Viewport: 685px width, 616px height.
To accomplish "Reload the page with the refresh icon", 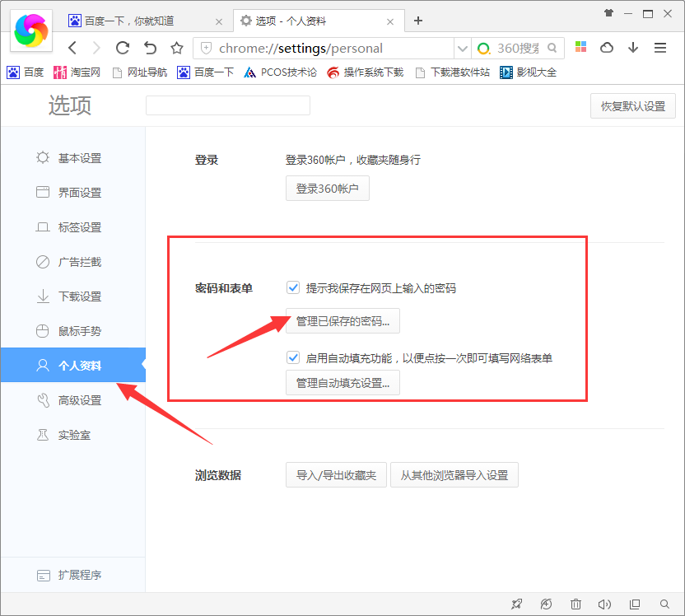I will pos(123,48).
